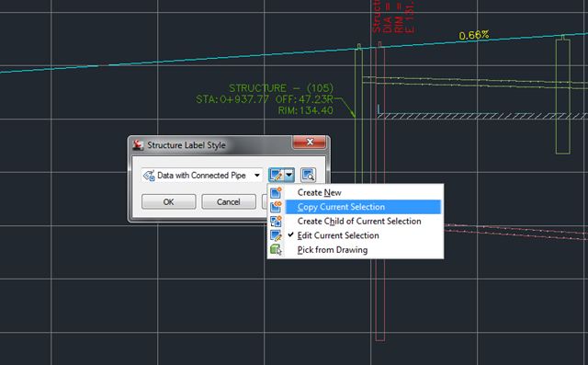The height and width of the screenshot is (365, 588).
Task: Click the label style icon in combo box
Action: point(149,176)
